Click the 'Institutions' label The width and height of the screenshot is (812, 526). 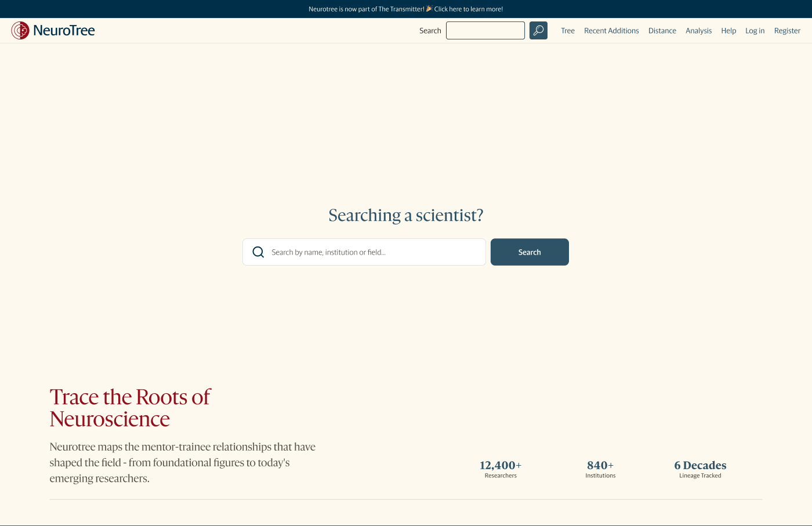pyautogui.click(x=600, y=476)
